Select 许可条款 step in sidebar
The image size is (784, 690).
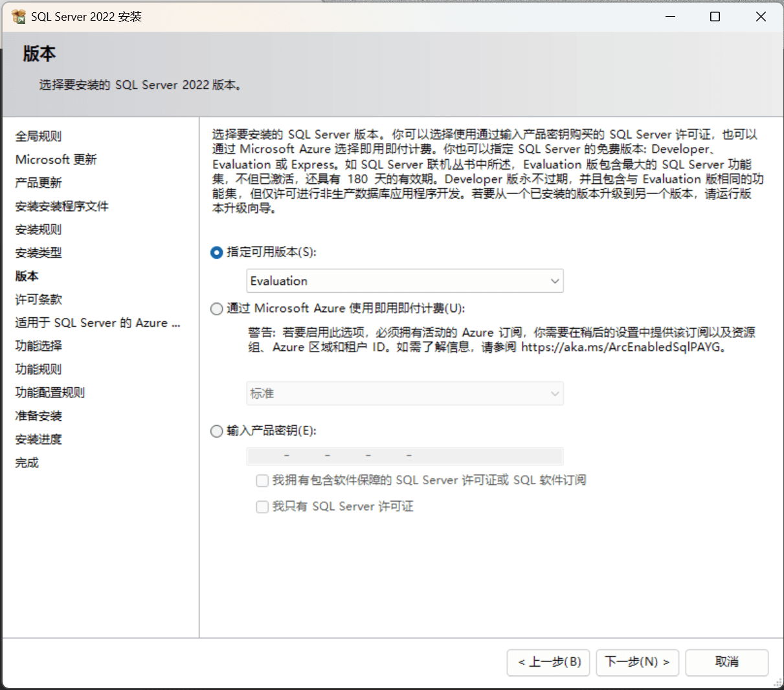[38, 300]
